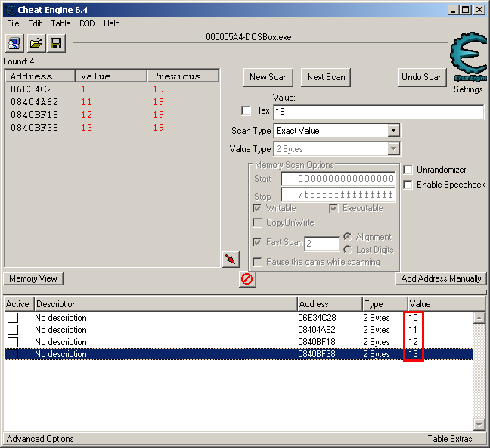Save table with the floppy disk icon
This screenshot has height=448, width=490.
coord(56,43)
